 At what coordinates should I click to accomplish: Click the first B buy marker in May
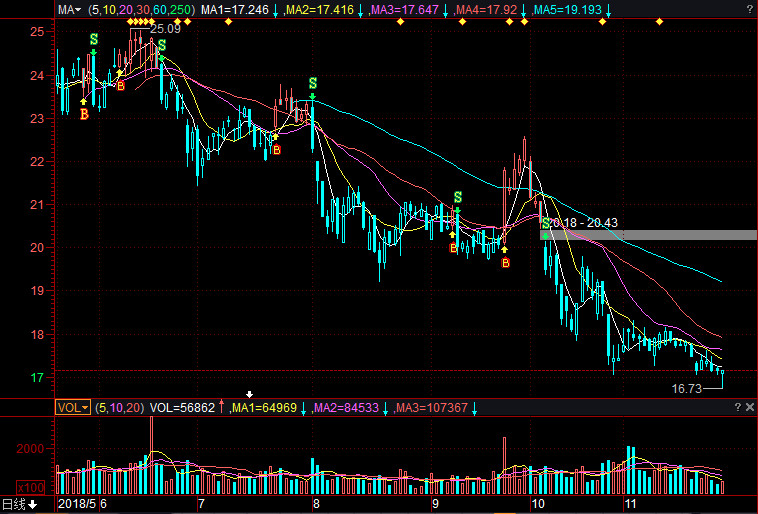84,115
